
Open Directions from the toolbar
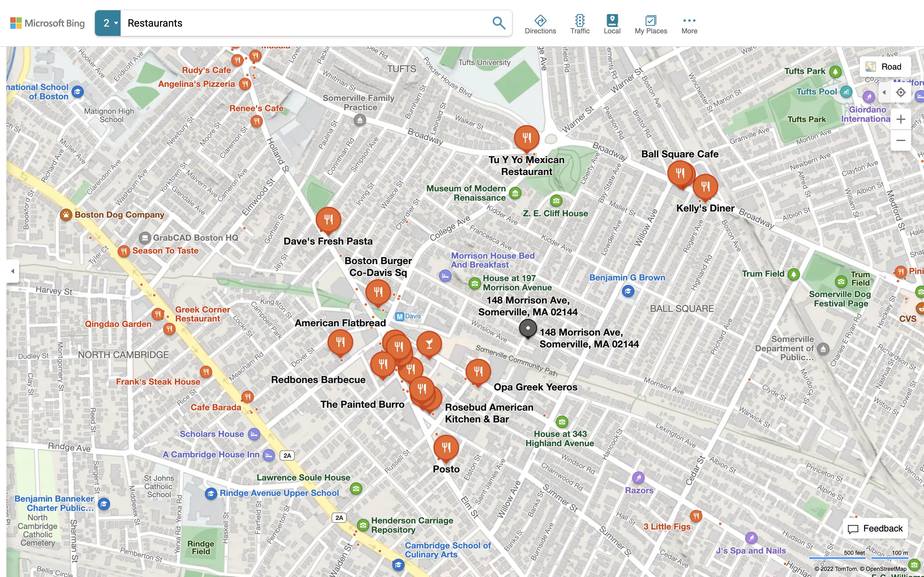click(x=540, y=24)
